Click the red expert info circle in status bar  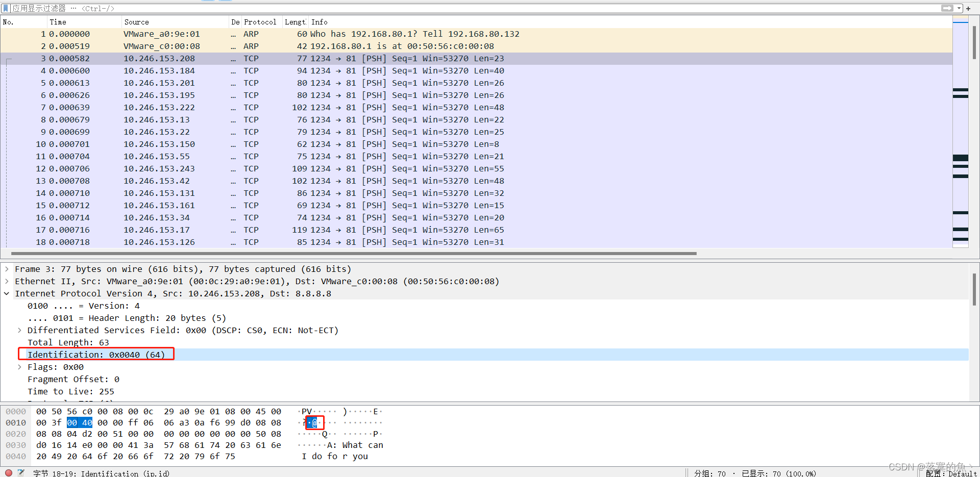[x=9, y=473]
